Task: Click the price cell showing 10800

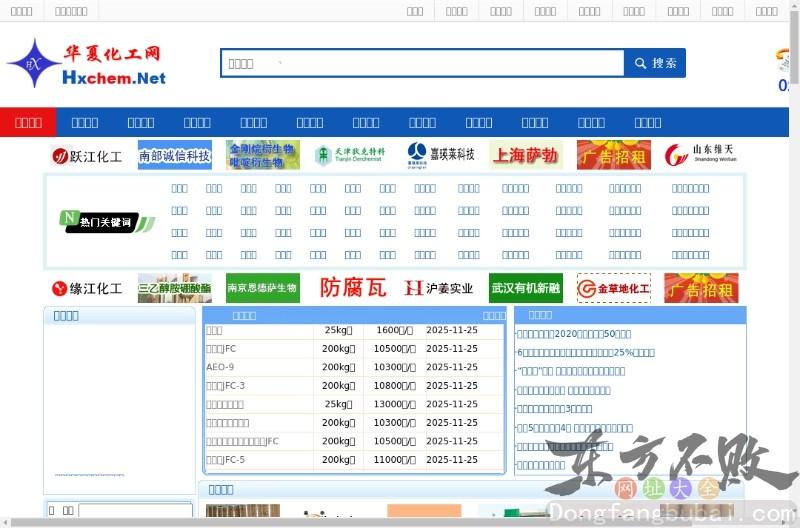Action: coord(394,386)
